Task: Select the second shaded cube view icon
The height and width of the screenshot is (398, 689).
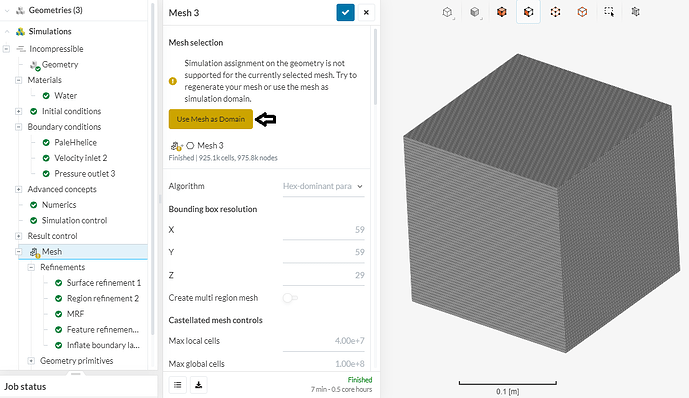Action: pos(475,12)
